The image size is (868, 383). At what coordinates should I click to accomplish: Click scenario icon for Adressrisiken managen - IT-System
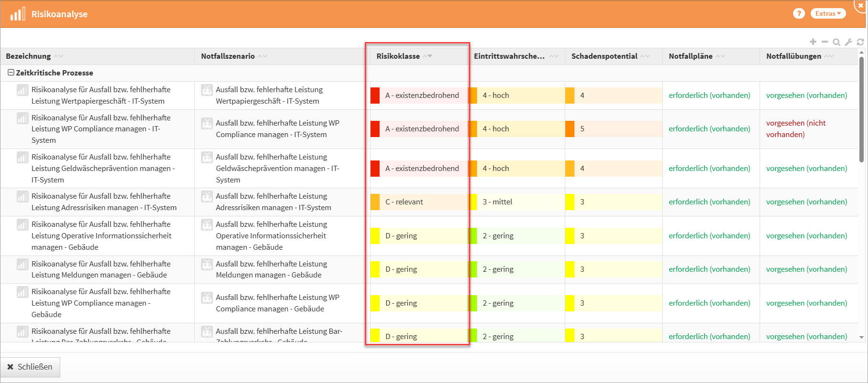207,196
